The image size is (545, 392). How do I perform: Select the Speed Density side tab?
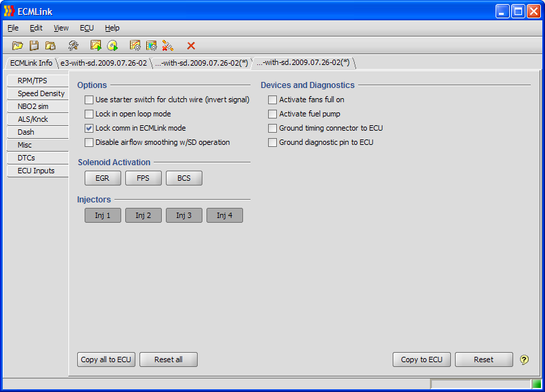coord(41,93)
